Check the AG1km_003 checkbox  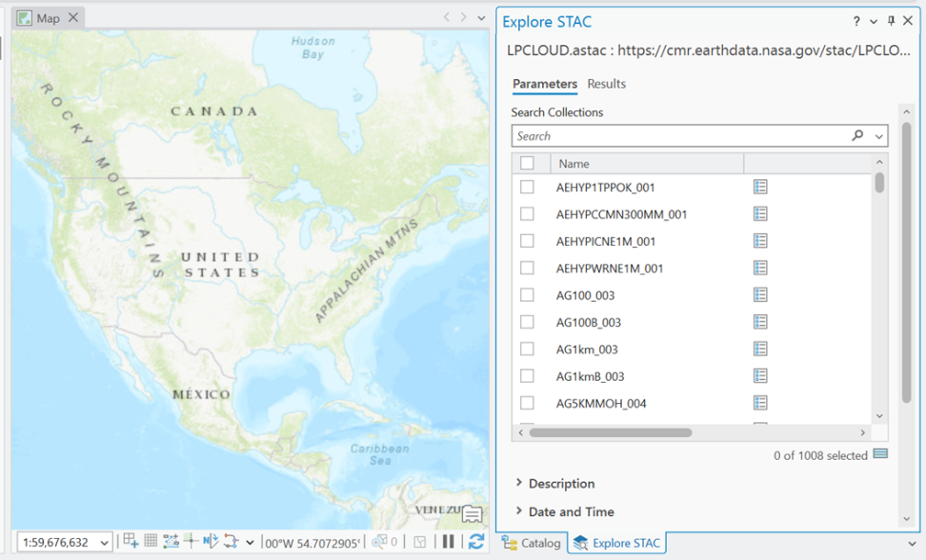coord(527,349)
